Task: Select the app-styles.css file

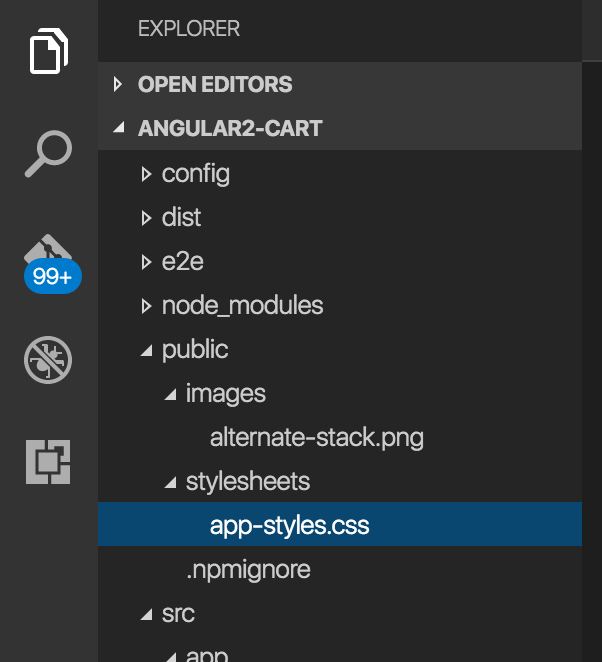Action: 289,525
